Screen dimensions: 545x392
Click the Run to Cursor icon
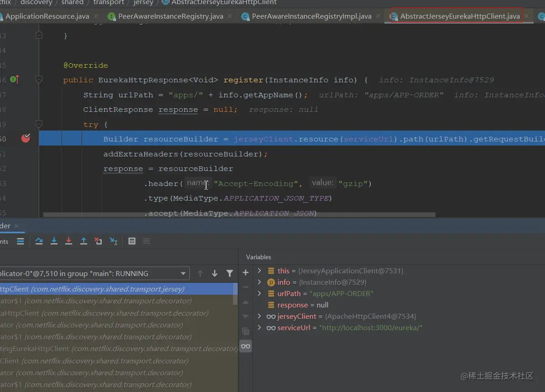(x=113, y=241)
